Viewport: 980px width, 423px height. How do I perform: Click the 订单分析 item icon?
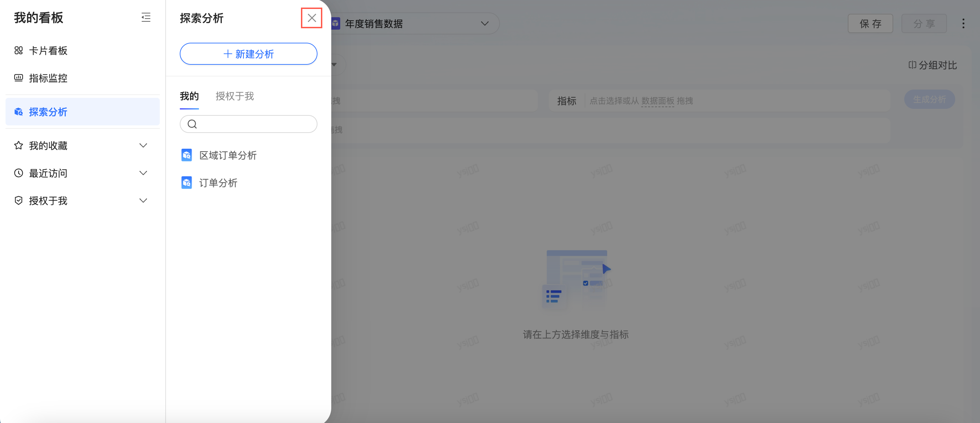(x=186, y=183)
